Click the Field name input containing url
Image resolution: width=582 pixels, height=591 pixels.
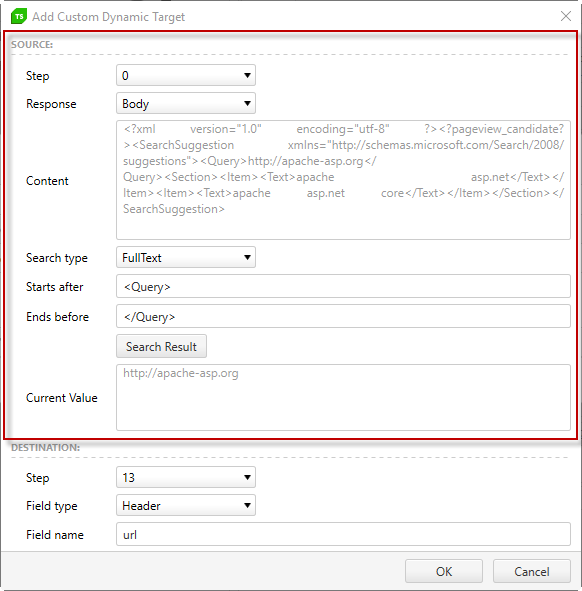coord(343,534)
